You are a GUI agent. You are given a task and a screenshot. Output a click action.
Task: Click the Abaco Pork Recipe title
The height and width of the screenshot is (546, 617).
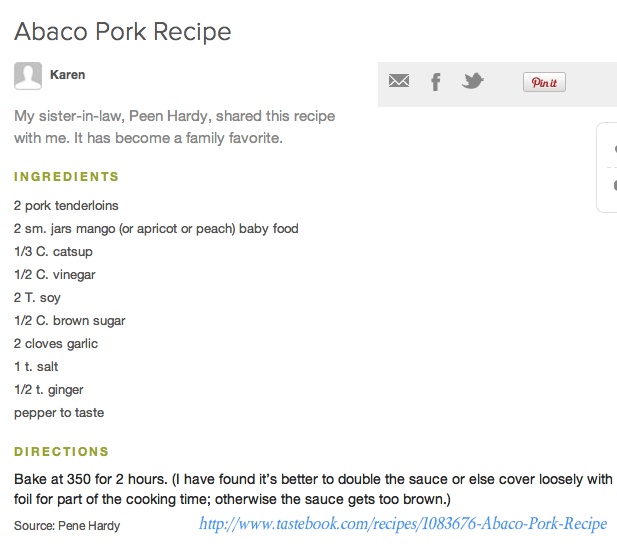(x=122, y=31)
